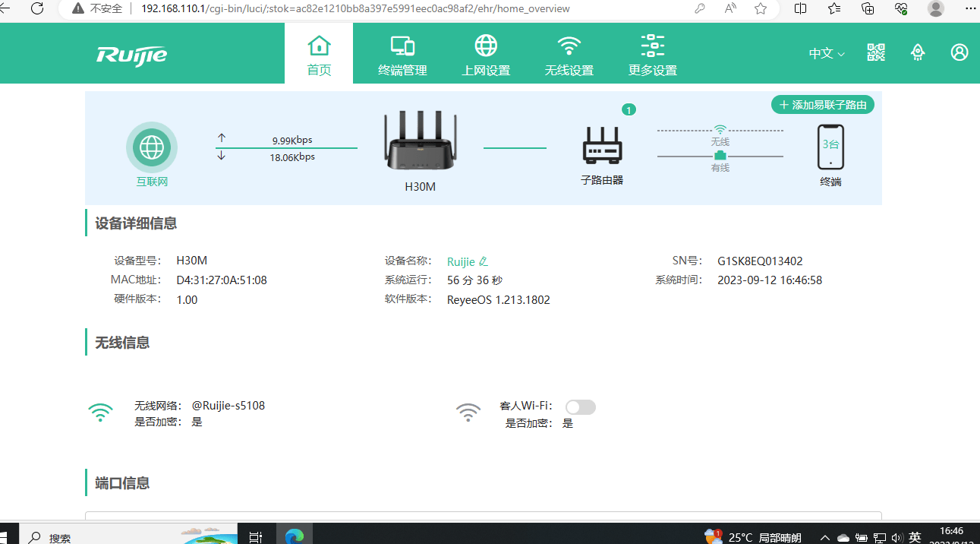Click the 添加易联子路由 button
Image resolution: width=980 pixels, height=544 pixels.
click(x=823, y=105)
